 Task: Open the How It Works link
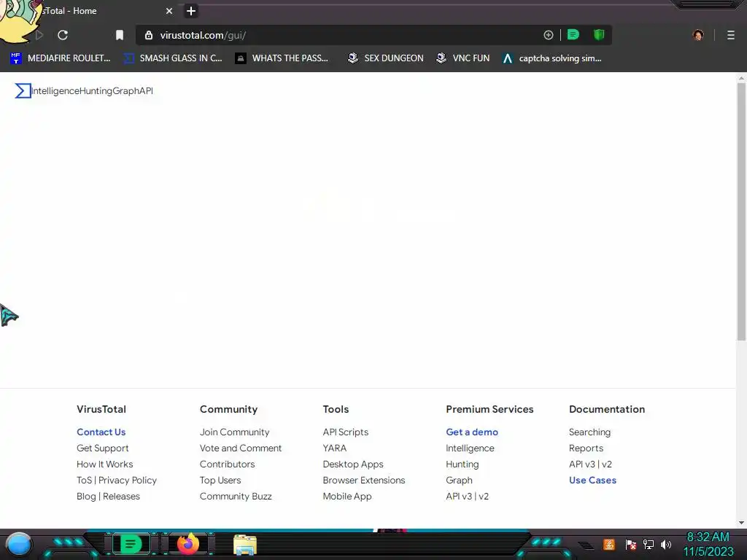pos(105,464)
